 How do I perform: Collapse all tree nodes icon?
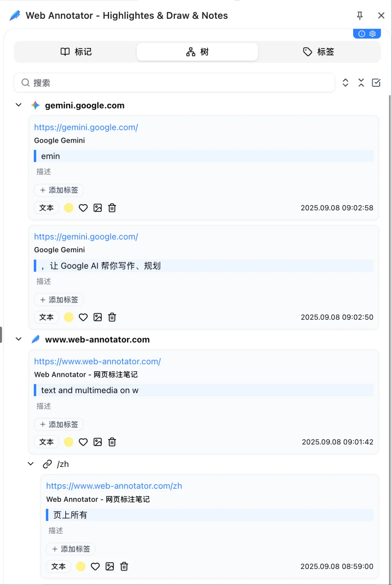point(361,83)
